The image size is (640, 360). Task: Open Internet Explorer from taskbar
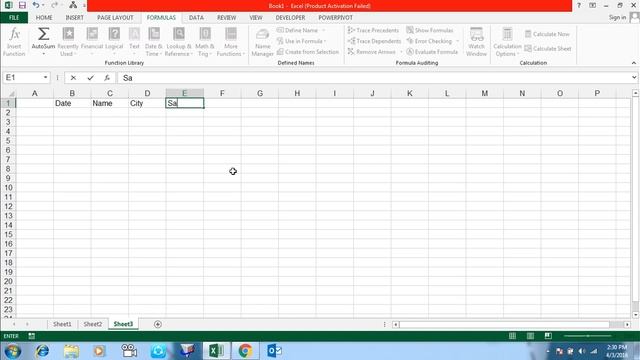[x=42, y=351]
